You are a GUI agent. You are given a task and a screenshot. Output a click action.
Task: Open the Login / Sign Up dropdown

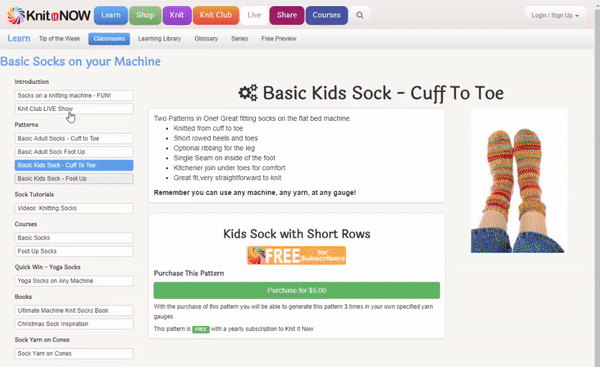click(555, 15)
